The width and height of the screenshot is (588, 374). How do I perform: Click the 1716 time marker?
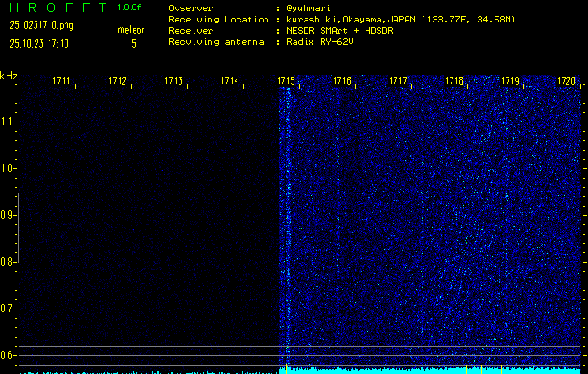click(342, 81)
